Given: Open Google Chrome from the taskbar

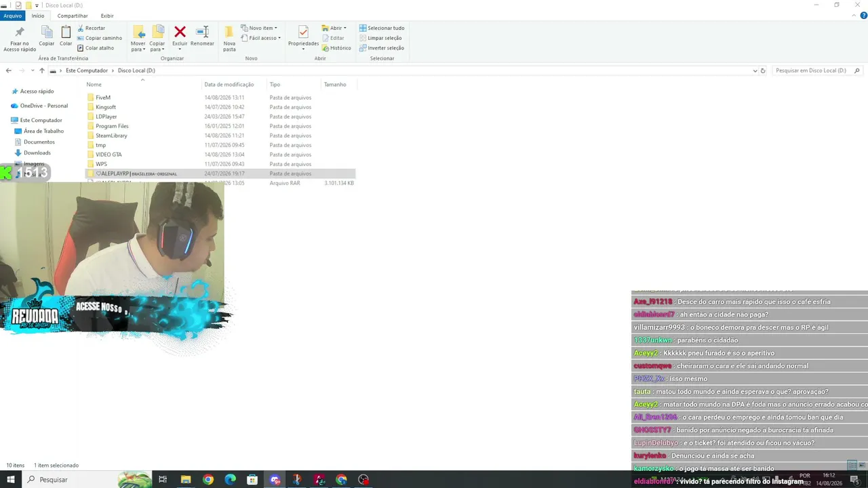Looking at the screenshot, I should [208, 480].
